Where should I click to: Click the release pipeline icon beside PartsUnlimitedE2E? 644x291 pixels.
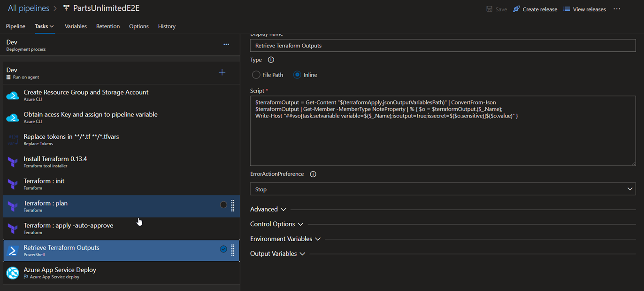coord(66,8)
